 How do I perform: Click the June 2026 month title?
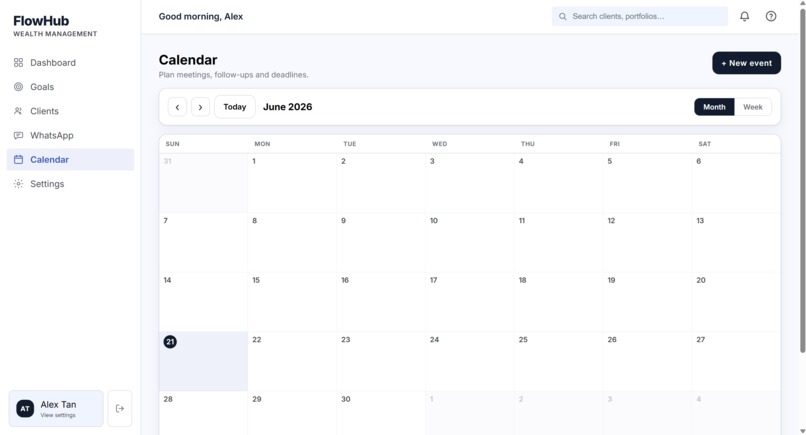pos(287,107)
